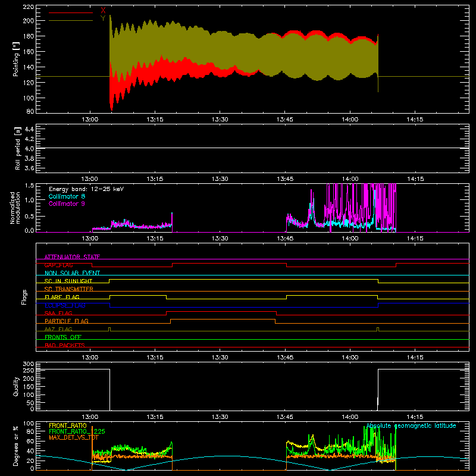Screen dimensions: 476x476
Task: Click the 4.2 tick on Roll period axis
Action: 29,139
